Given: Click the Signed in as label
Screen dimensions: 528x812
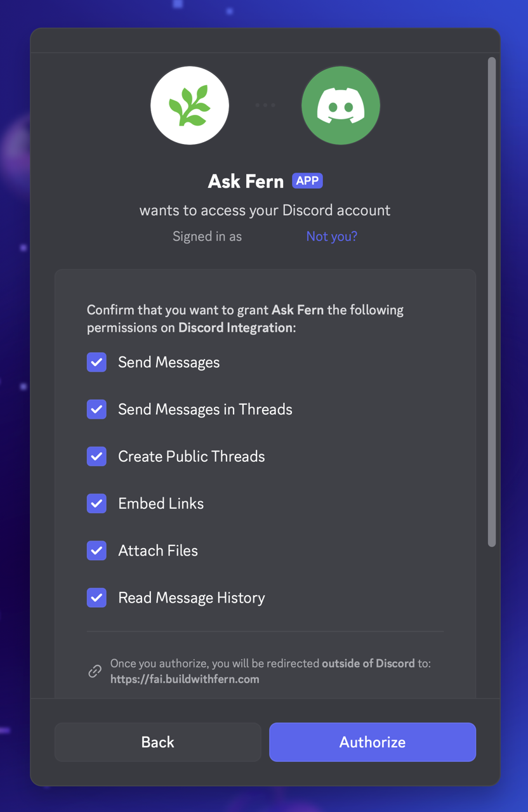Looking at the screenshot, I should point(207,236).
